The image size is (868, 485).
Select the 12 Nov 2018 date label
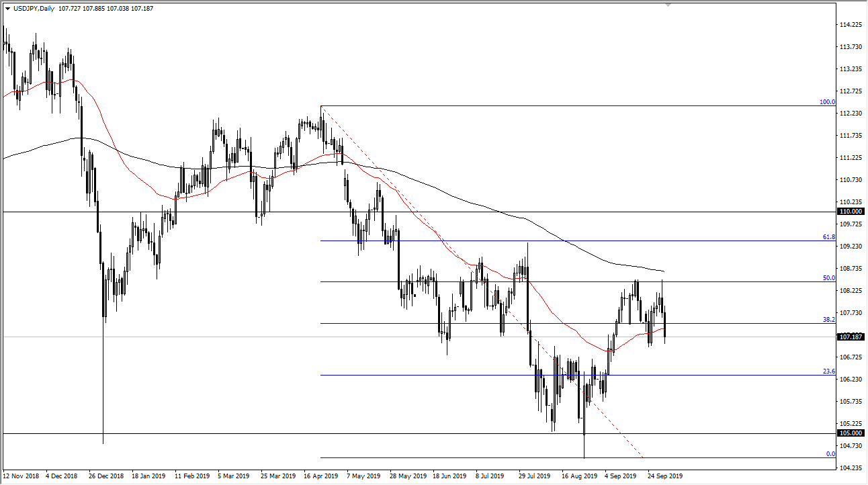pos(21,476)
